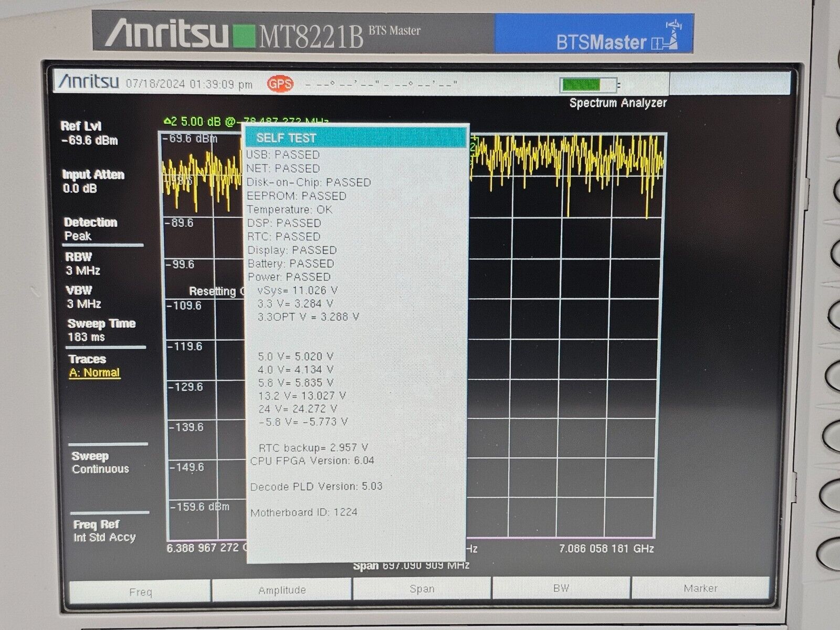Tap the Ref Lvl -69.6 dBm setting
The width and height of the screenshot is (840, 630).
(89, 133)
